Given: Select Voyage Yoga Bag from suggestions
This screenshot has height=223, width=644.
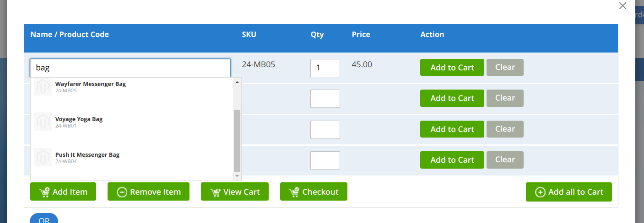Looking at the screenshot, I should coord(79,119).
